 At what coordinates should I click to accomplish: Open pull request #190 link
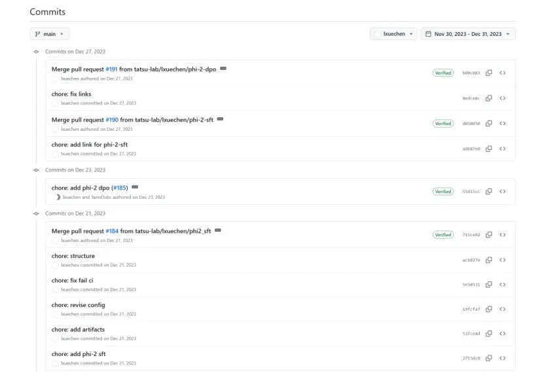coord(112,120)
